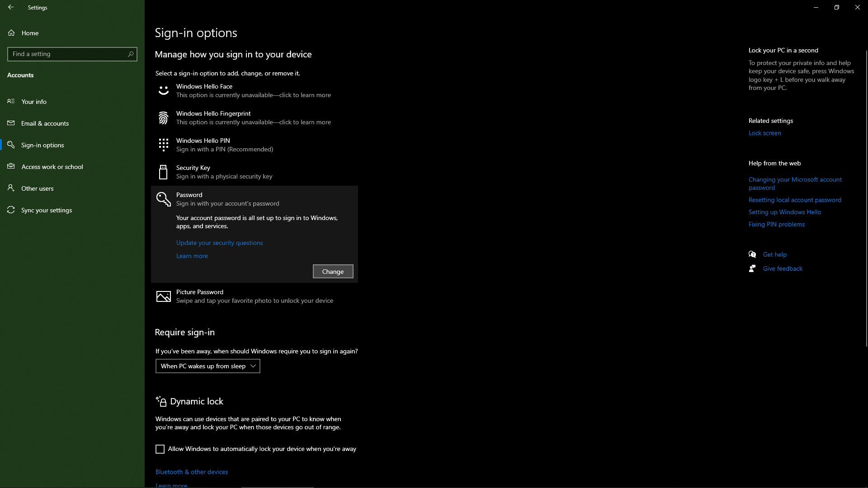Image resolution: width=868 pixels, height=488 pixels.
Task: Click the Give feedback link
Action: pos(783,268)
